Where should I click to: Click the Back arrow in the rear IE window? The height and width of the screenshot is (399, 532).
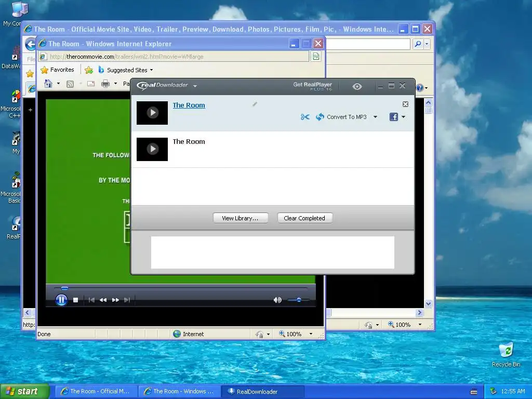click(31, 44)
